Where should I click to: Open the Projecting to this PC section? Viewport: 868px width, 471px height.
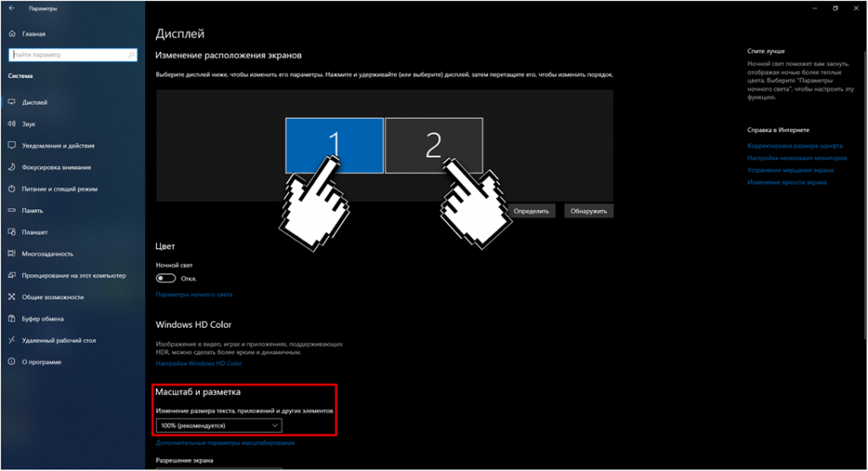click(74, 275)
